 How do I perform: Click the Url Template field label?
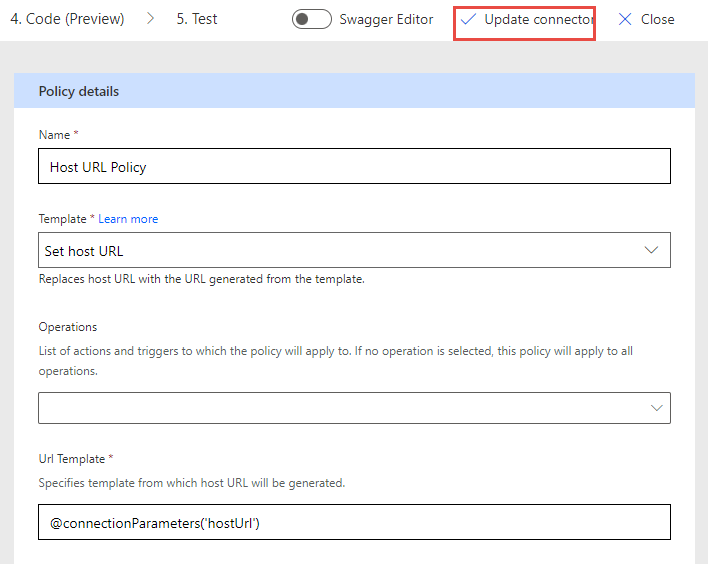72,459
